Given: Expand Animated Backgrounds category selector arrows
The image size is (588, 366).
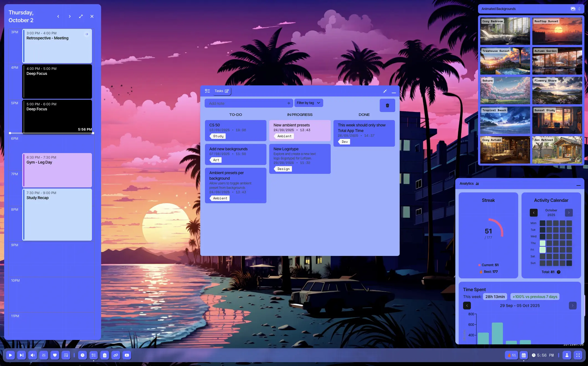Looking at the screenshot, I should pos(579,9).
